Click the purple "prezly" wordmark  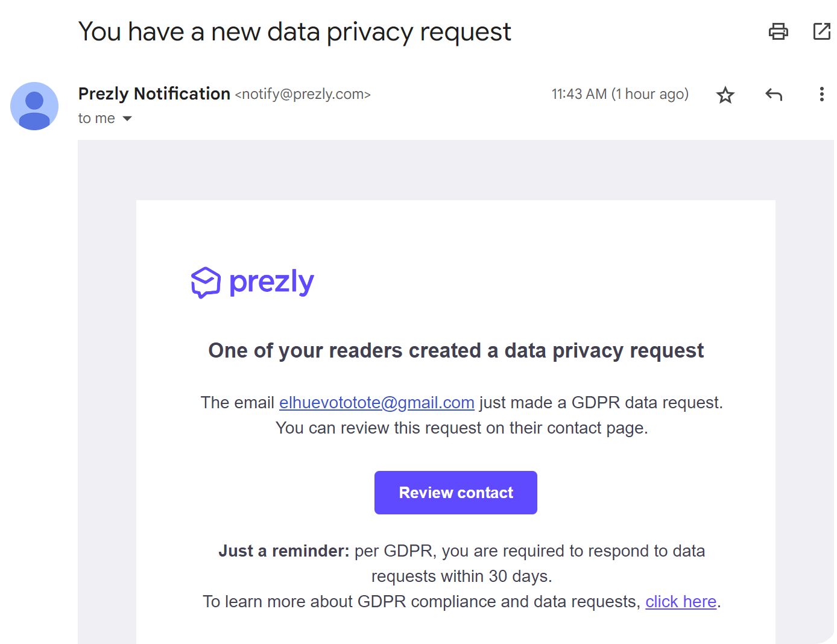point(271,282)
